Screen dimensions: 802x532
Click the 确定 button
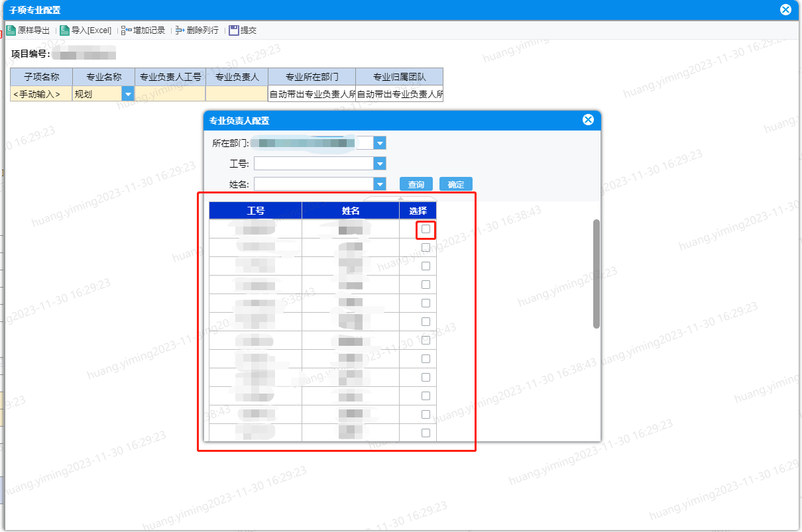pyautogui.click(x=456, y=184)
